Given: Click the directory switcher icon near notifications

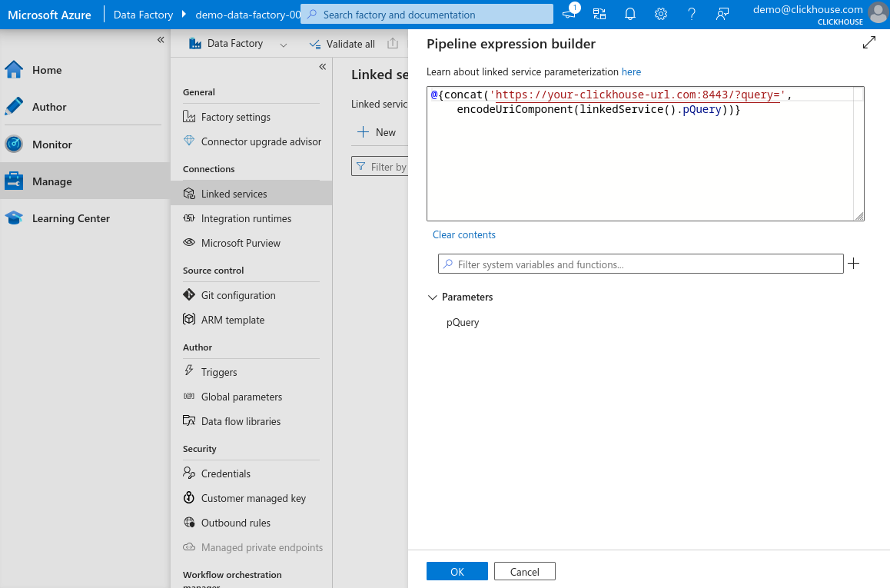Looking at the screenshot, I should click(x=599, y=14).
